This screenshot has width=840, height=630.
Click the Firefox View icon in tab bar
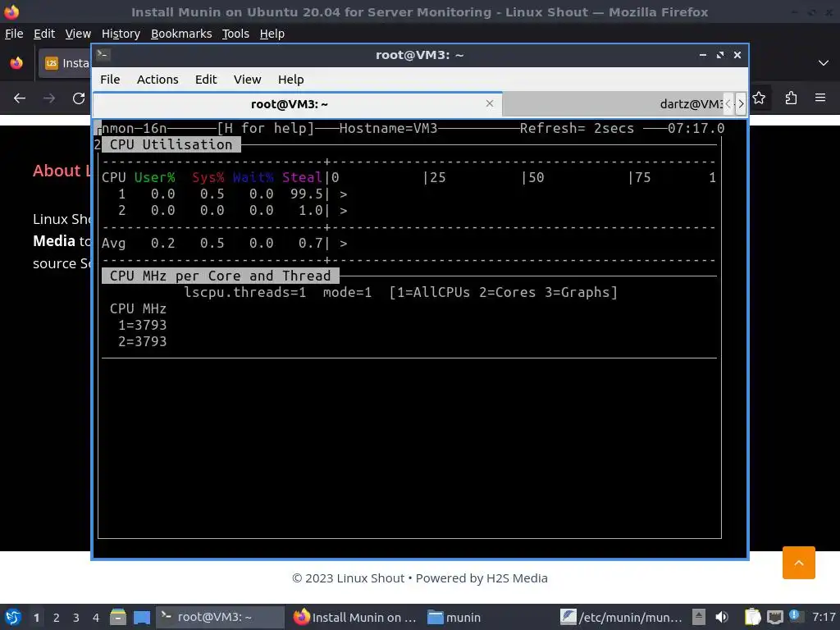tap(16, 63)
